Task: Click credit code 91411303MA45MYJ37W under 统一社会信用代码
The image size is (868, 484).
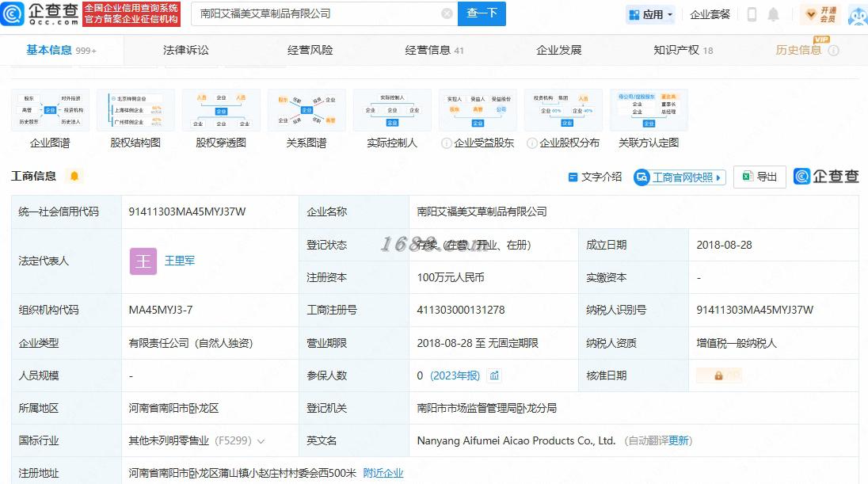Action: pyautogui.click(x=187, y=212)
